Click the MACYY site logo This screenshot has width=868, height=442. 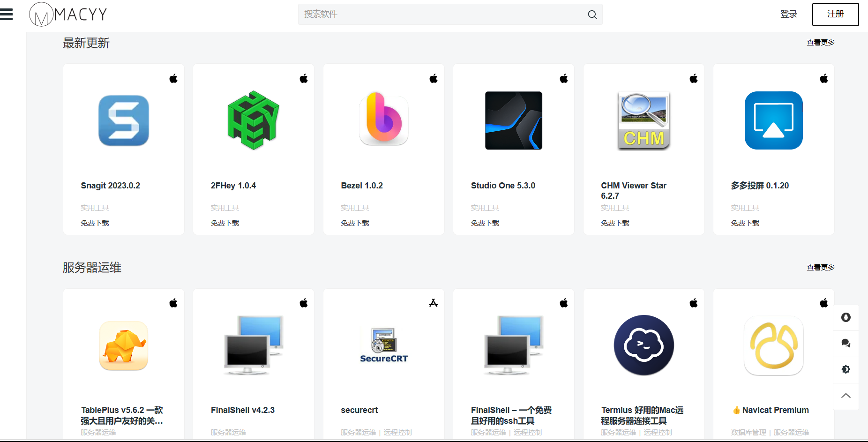[x=68, y=14]
